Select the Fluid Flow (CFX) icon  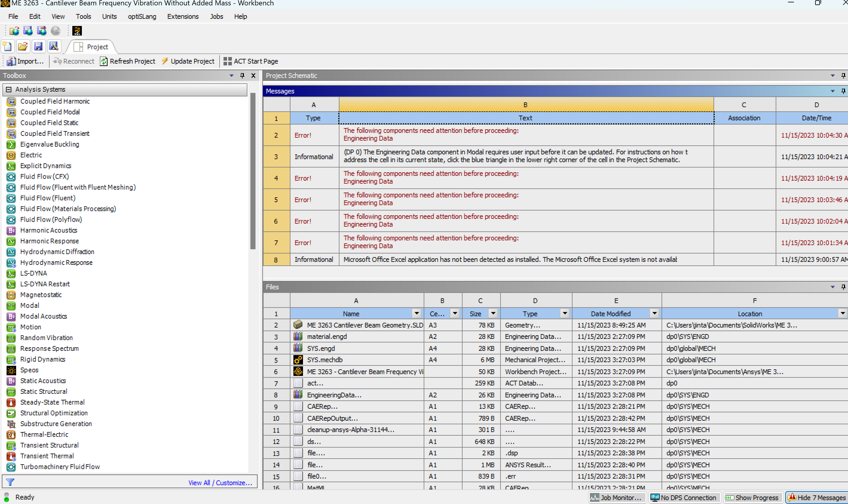[11, 176]
